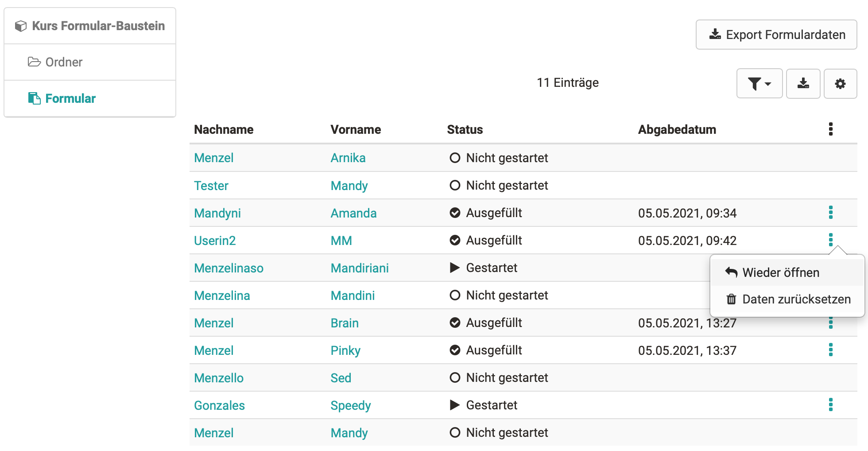Select Formular node in sidebar

click(x=70, y=98)
